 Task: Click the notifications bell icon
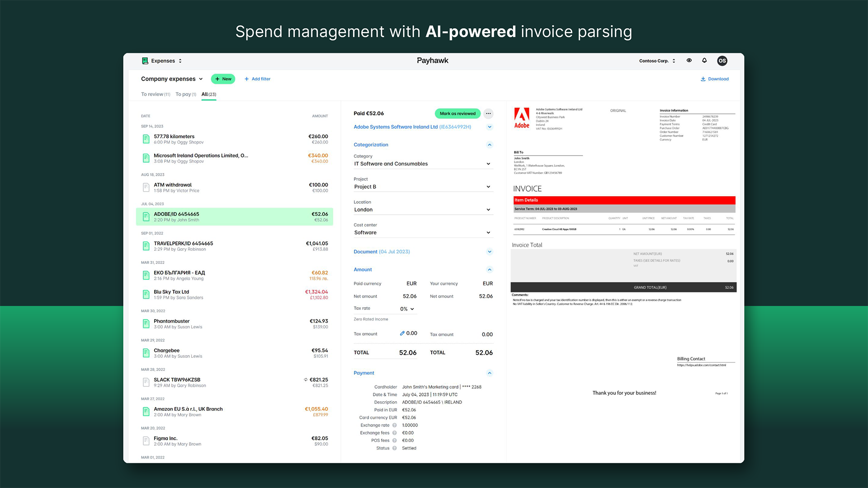click(x=704, y=61)
